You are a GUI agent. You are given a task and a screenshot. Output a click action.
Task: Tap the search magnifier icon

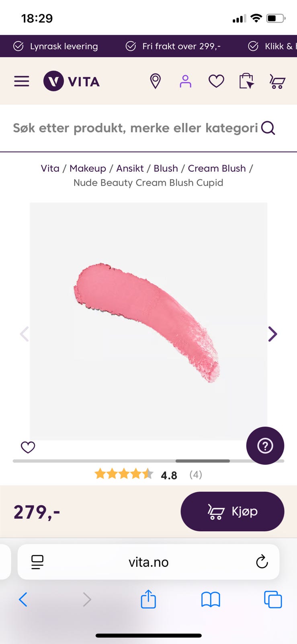(268, 128)
